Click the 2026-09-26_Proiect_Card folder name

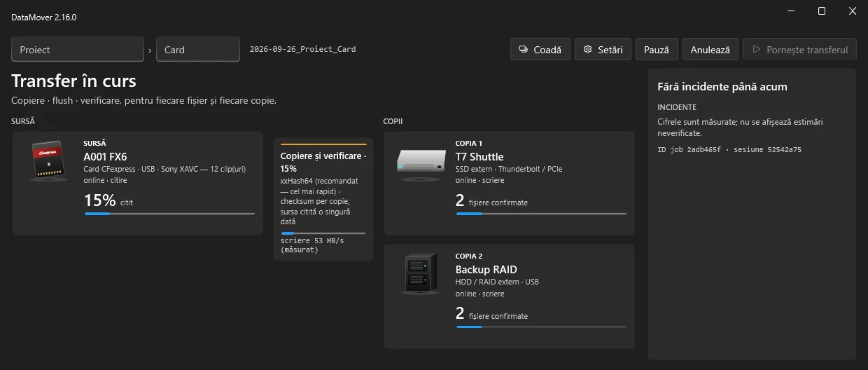(x=302, y=50)
